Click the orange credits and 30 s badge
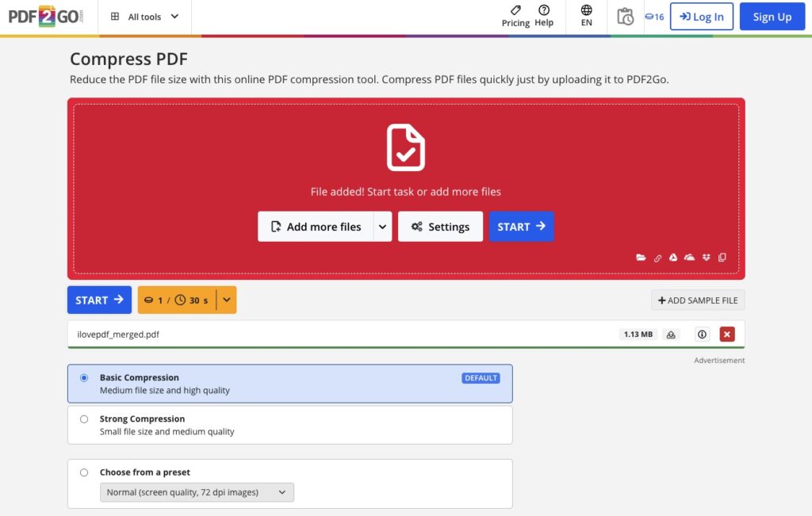This screenshot has width=812, height=516. [x=177, y=300]
